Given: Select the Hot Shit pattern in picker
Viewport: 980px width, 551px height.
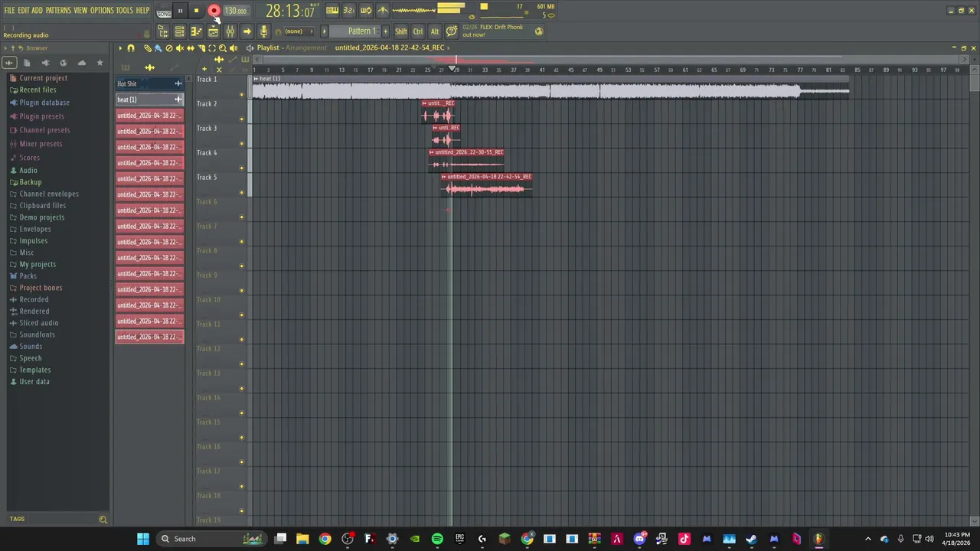Looking at the screenshot, I should tap(150, 83).
